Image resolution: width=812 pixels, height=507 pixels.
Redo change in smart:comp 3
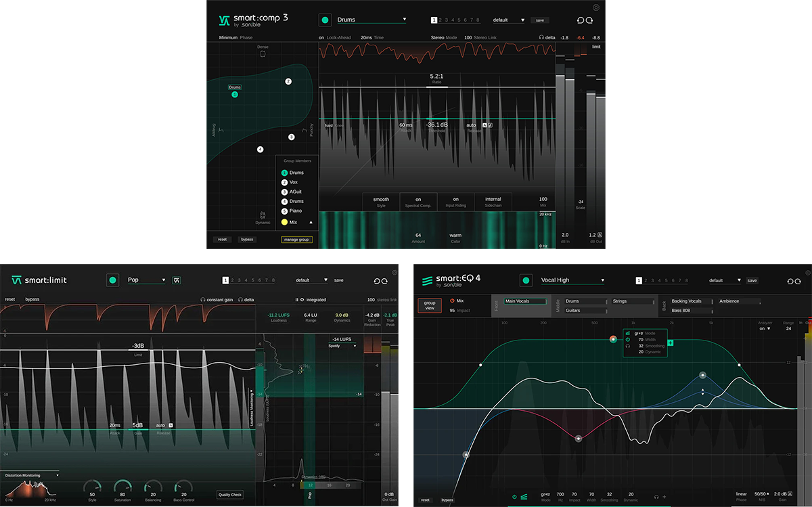(589, 20)
